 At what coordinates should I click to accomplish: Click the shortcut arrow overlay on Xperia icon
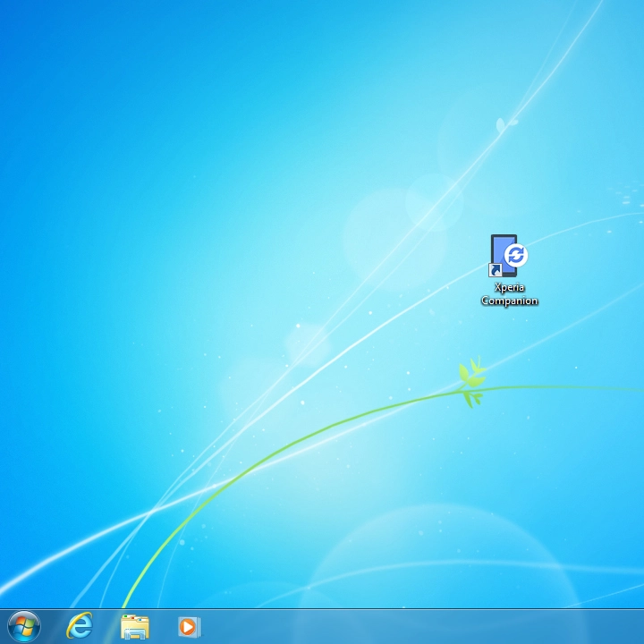point(495,270)
